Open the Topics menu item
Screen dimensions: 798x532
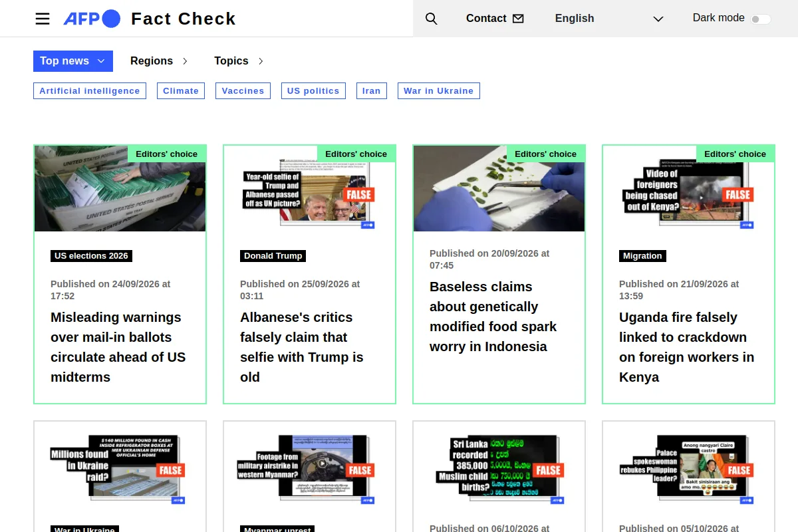click(x=231, y=61)
